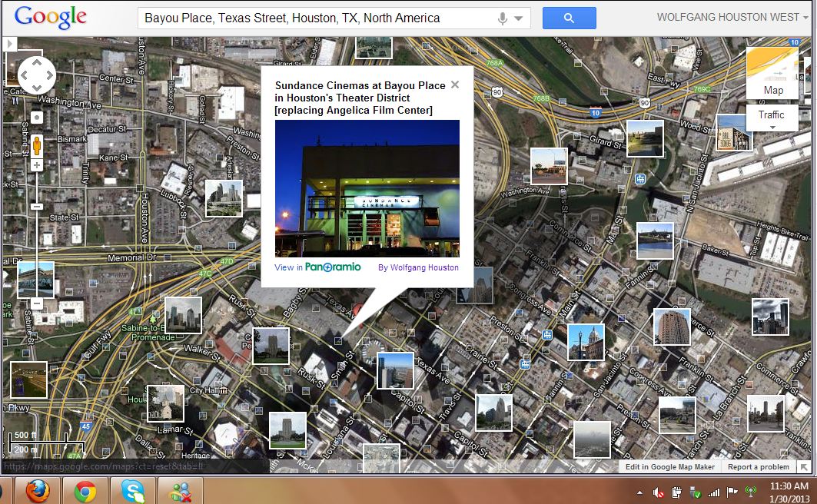Click the transit station icon on Washington Ave
This screenshot has height=504, width=817.
640,179
